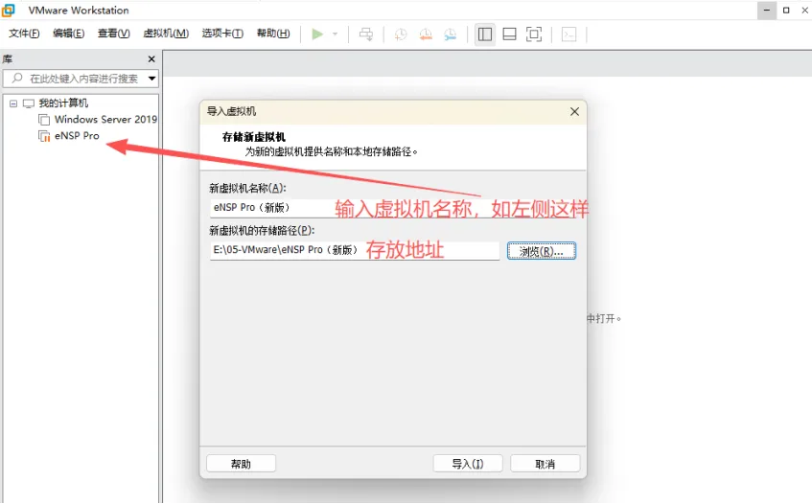Click the green Power On play icon
Image resolution: width=812 pixels, height=504 pixels.
317,34
